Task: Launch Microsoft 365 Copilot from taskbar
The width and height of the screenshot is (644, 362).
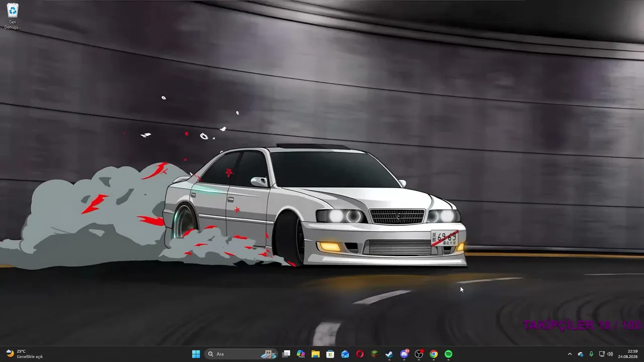Action: tap(301, 354)
